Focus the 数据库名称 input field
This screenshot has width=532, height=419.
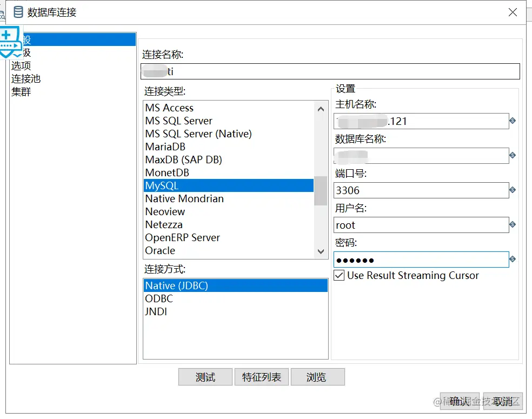click(x=421, y=156)
